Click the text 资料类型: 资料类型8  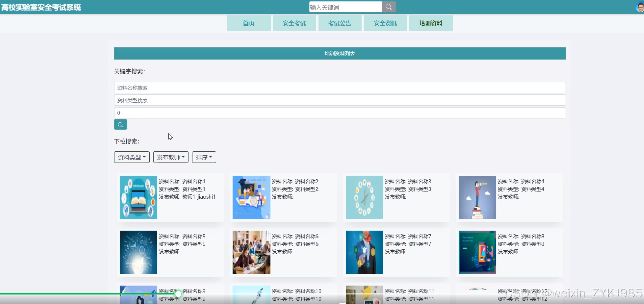point(521,244)
